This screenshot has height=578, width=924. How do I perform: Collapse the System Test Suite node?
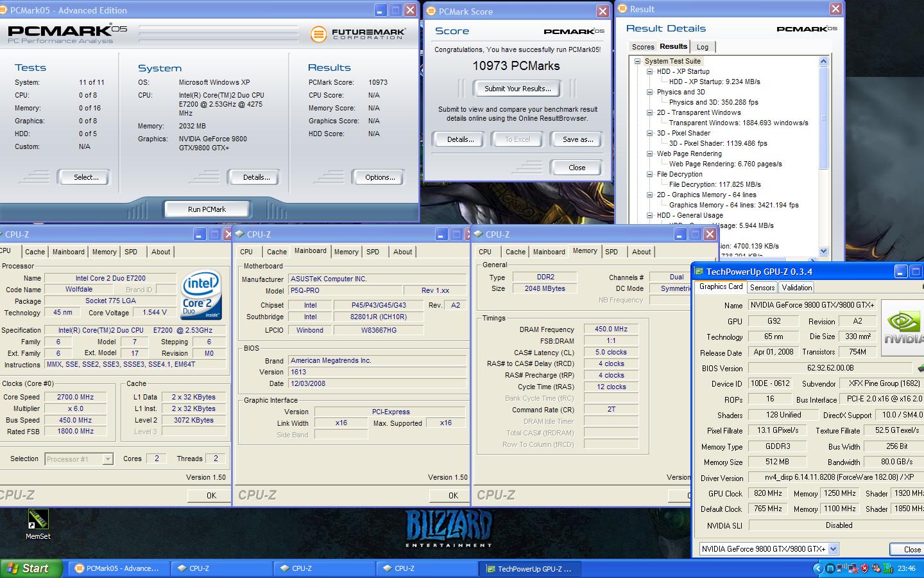tap(637, 62)
